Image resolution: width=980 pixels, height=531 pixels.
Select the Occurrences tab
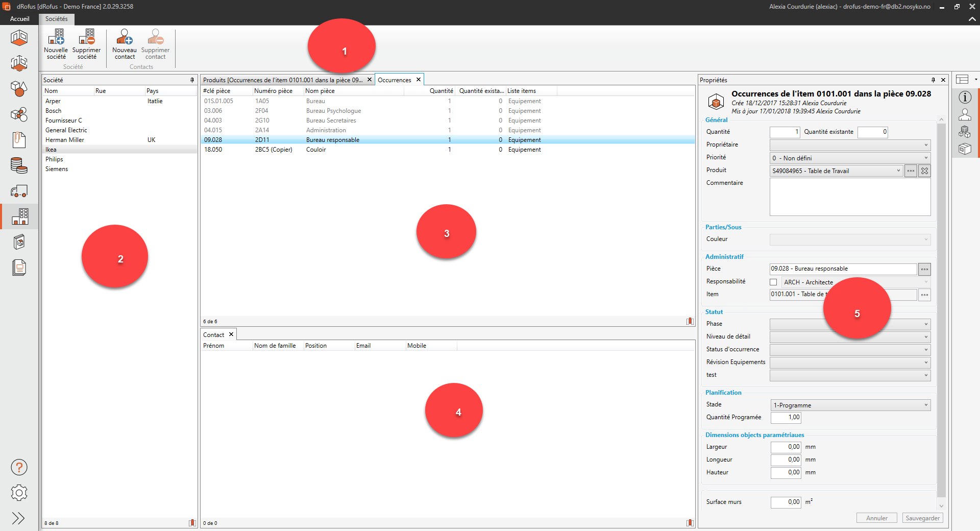(394, 80)
